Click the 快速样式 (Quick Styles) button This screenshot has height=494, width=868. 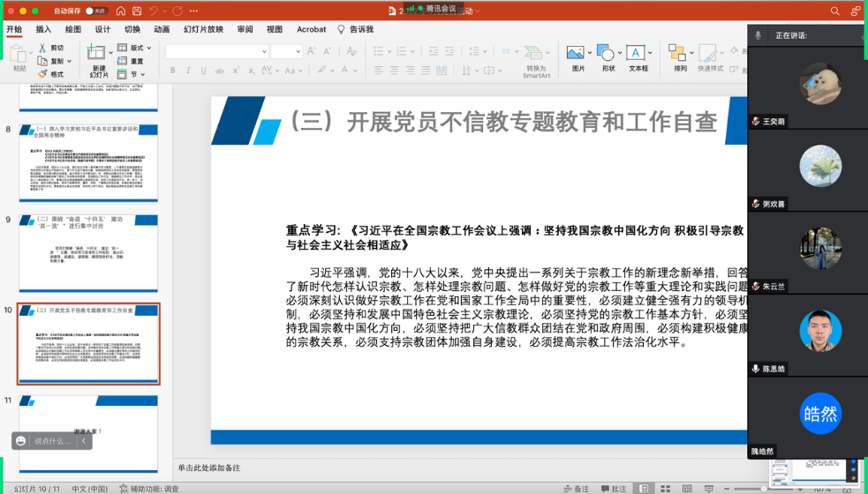coord(710,58)
